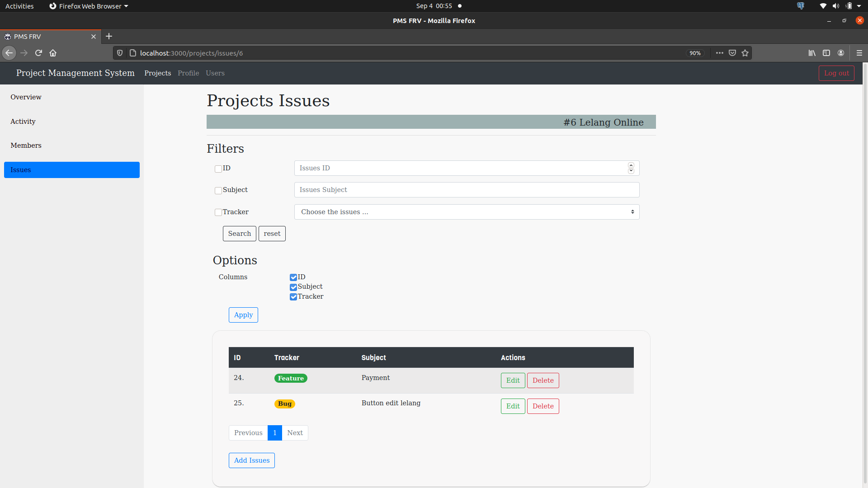
Task: Open the Library bookmarks icon
Action: tap(812, 53)
